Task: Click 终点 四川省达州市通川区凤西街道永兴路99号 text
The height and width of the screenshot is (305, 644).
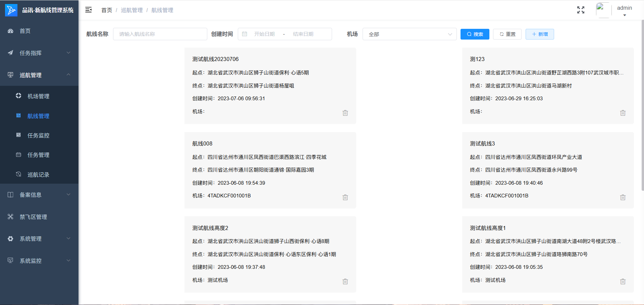Action: tap(524, 170)
